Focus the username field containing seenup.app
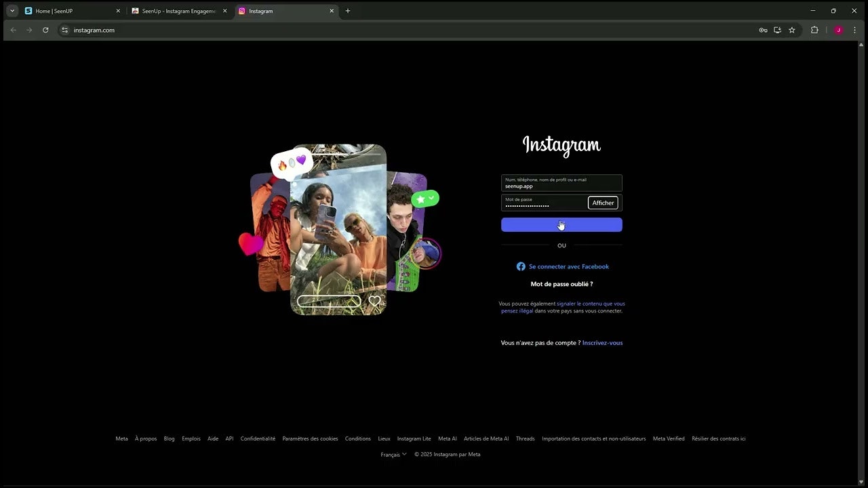 (561, 183)
